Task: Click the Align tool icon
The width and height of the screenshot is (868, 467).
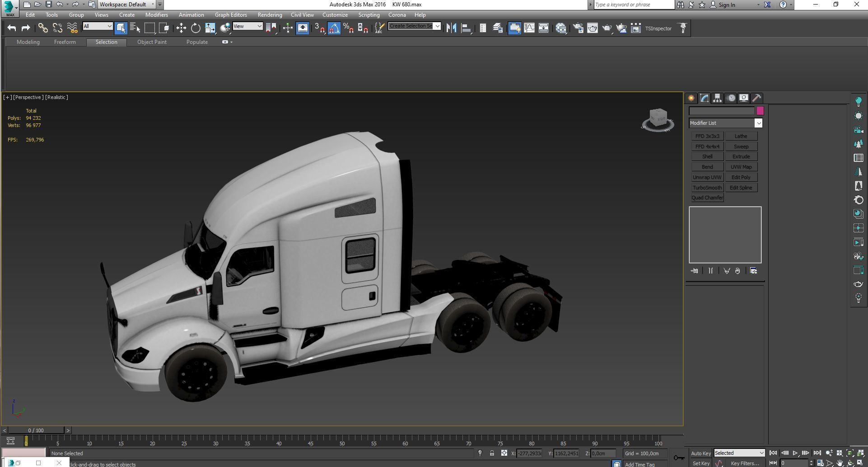Action: point(466,28)
